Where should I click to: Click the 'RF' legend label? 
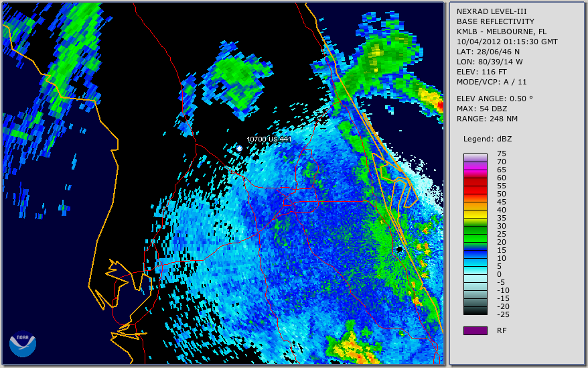click(502, 330)
